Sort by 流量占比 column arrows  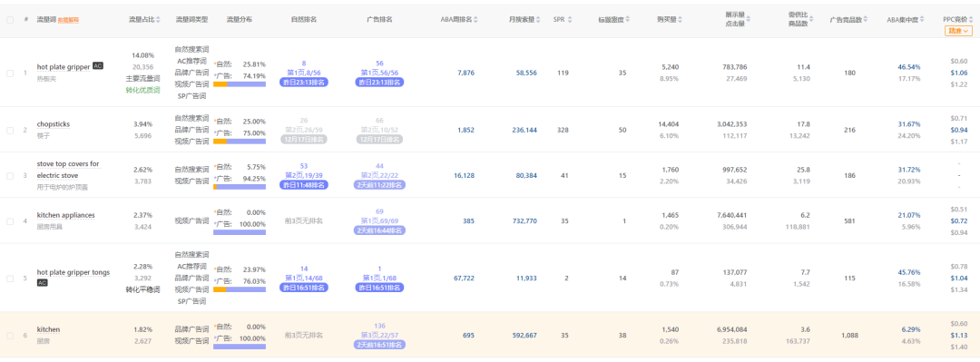coord(159,19)
